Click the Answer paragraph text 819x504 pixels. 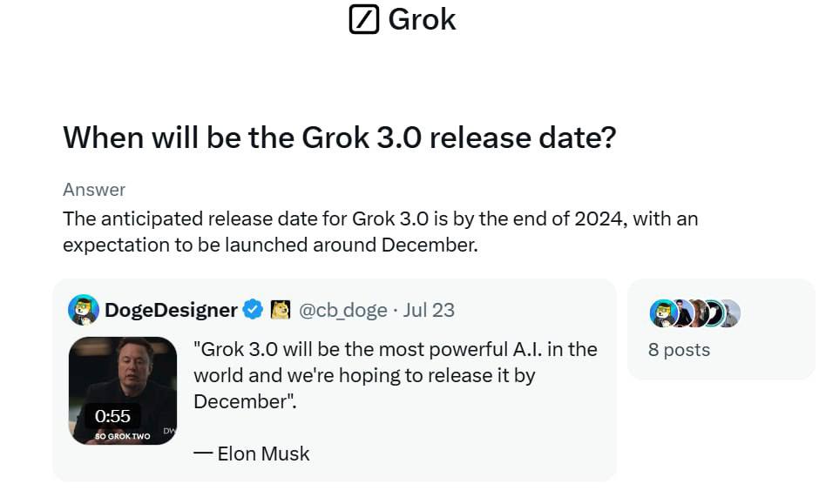click(x=380, y=232)
